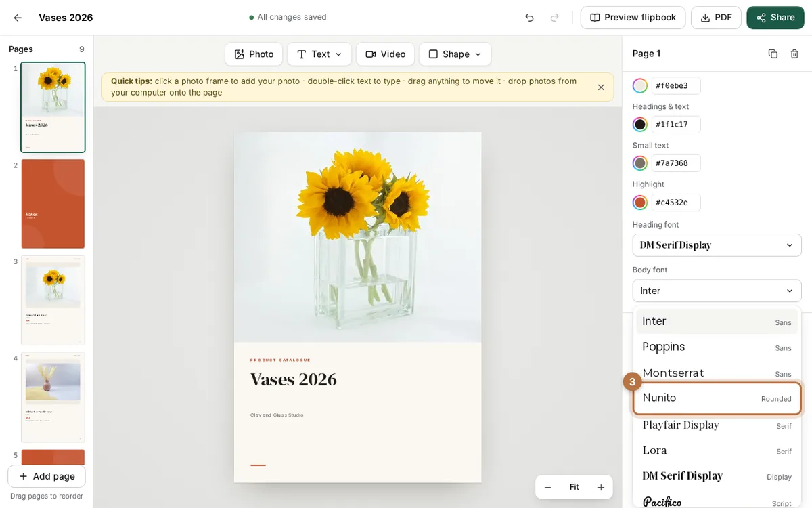The height and width of the screenshot is (508, 812).
Task: Zoom out with the minus icon
Action: 548,487
